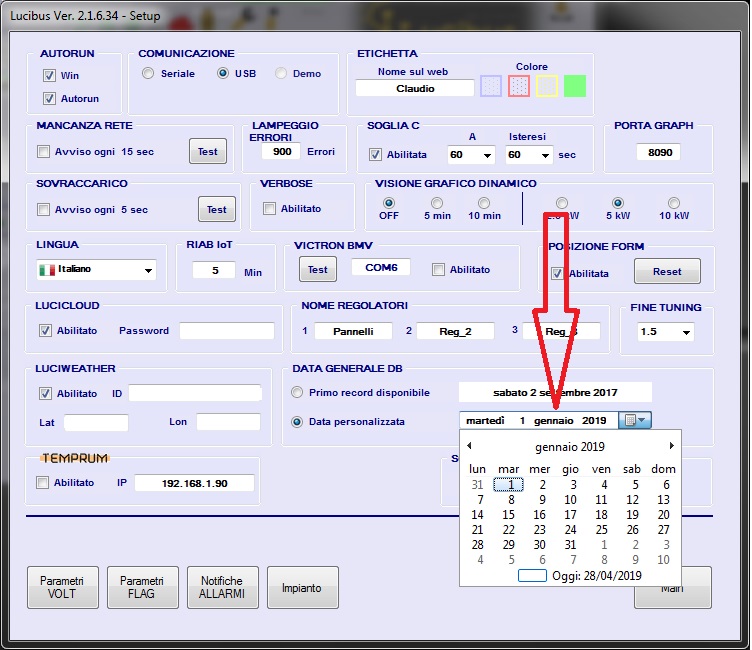This screenshot has height=650, width=752.
Task: Enable Mancanza Rete avviso checkbox
Action: pyautogui.click(x=43, y=152)
